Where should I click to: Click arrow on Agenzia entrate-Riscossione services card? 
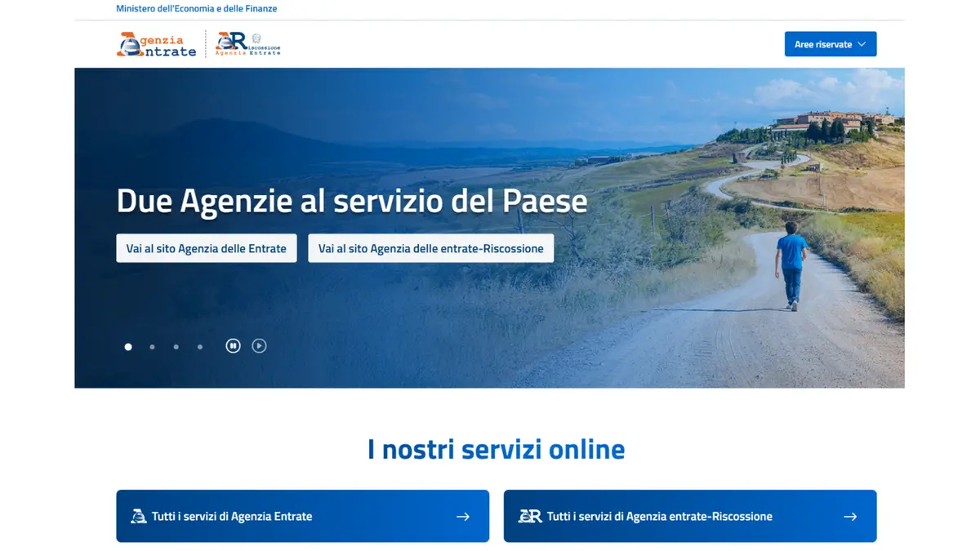tap(850, 516)
